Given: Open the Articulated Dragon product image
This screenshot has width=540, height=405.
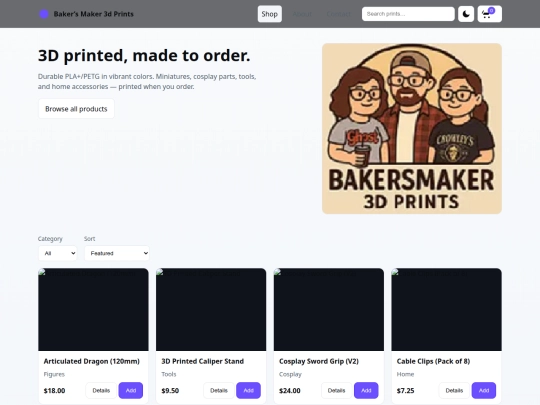Looking at the screenshot, I should [93, 310].
